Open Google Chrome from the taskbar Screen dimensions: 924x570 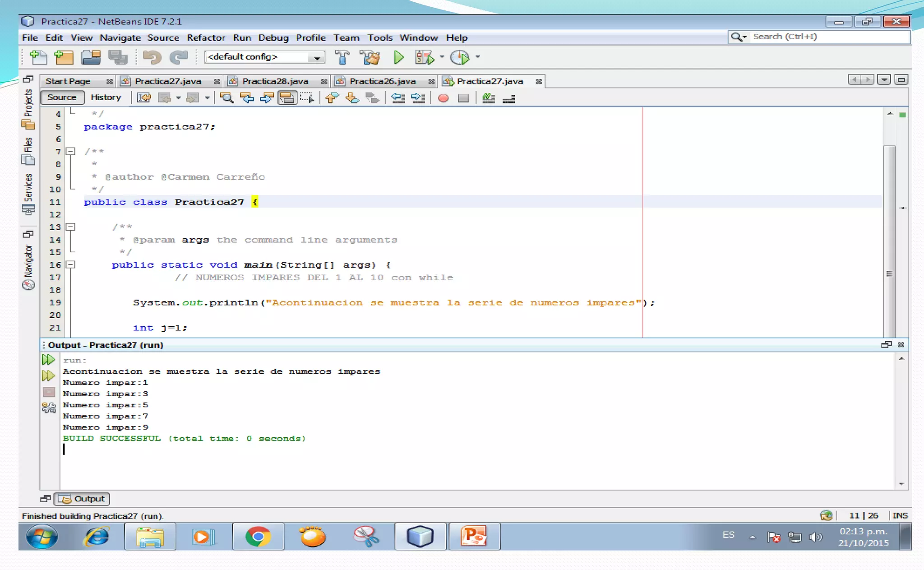coord(258,537)
